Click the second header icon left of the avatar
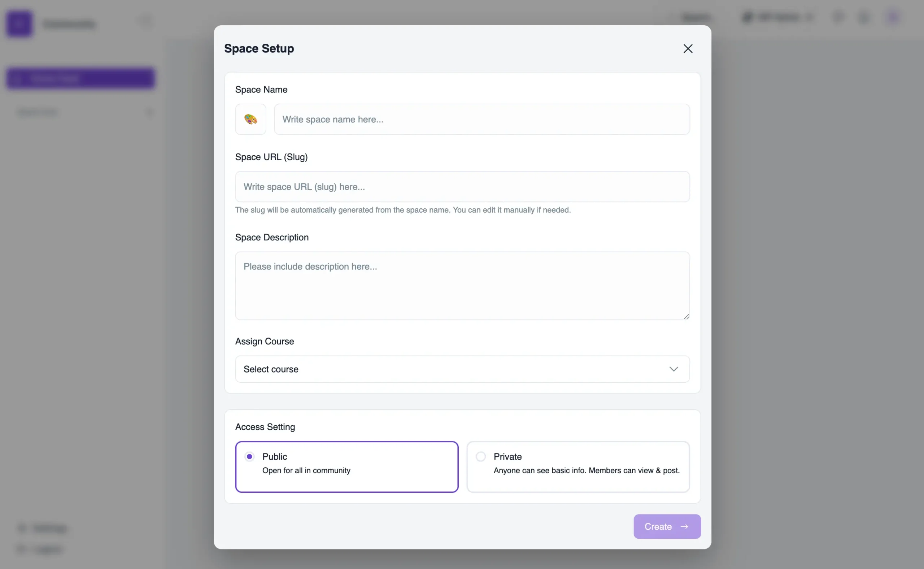 click(864, 17)
